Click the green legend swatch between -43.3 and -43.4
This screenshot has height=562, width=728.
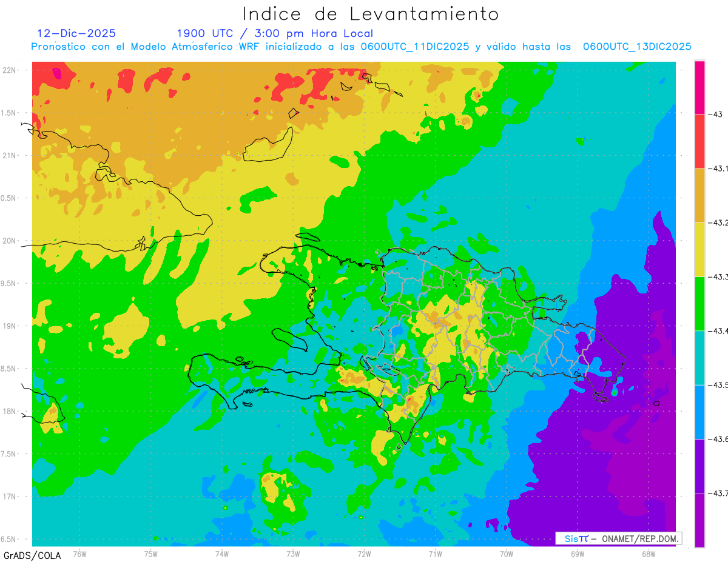tap(699, 303)
